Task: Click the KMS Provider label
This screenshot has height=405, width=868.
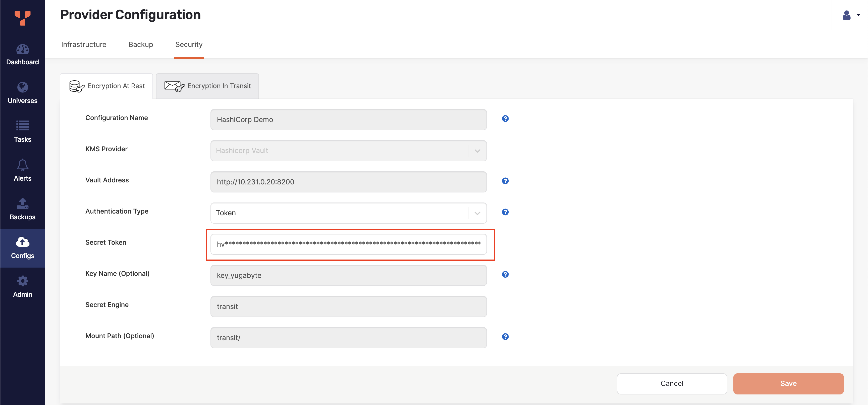Action: click(106, 149)
